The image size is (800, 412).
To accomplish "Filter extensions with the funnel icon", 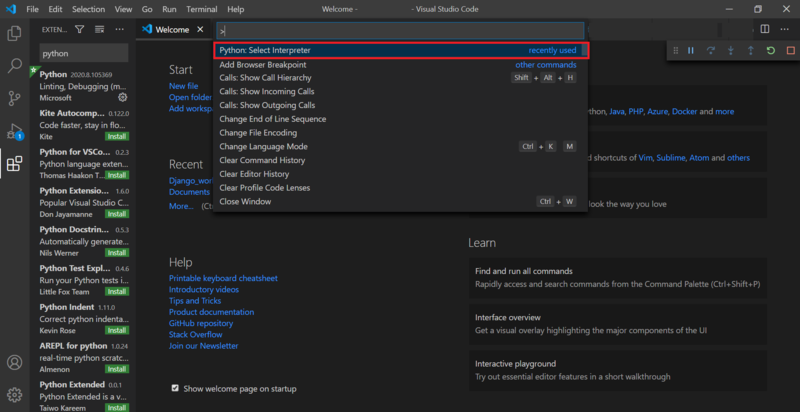I will tap(80, 30).
